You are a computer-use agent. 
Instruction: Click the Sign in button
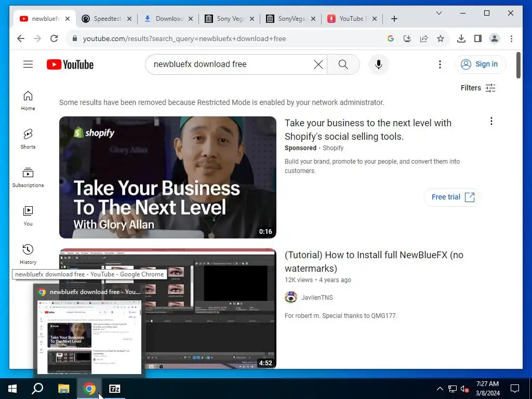coord(480,64)
